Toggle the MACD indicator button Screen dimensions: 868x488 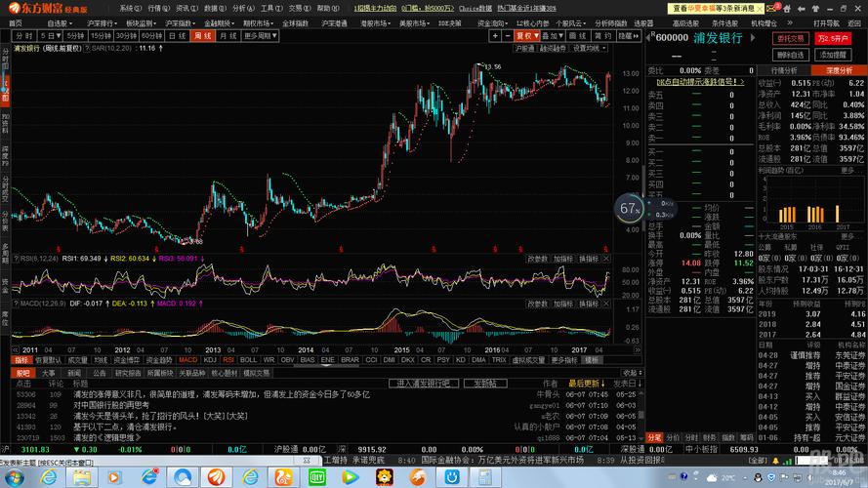click(187, 360)
